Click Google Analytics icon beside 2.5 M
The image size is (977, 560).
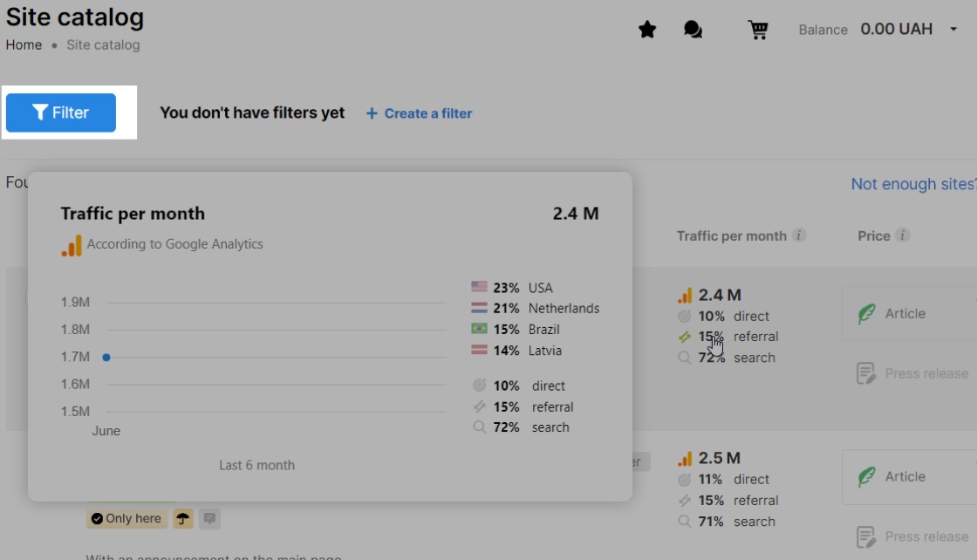tap(685, 459)
